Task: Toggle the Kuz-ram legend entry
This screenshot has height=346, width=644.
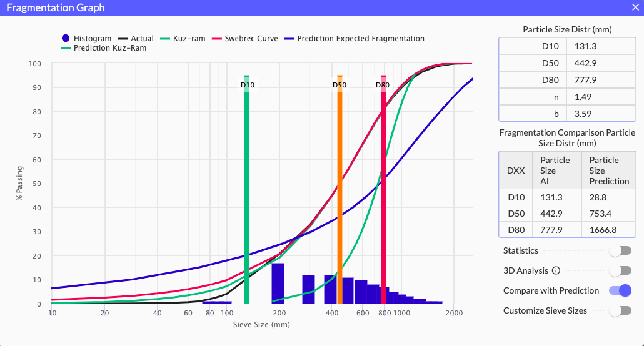Action: pos(183,39)
